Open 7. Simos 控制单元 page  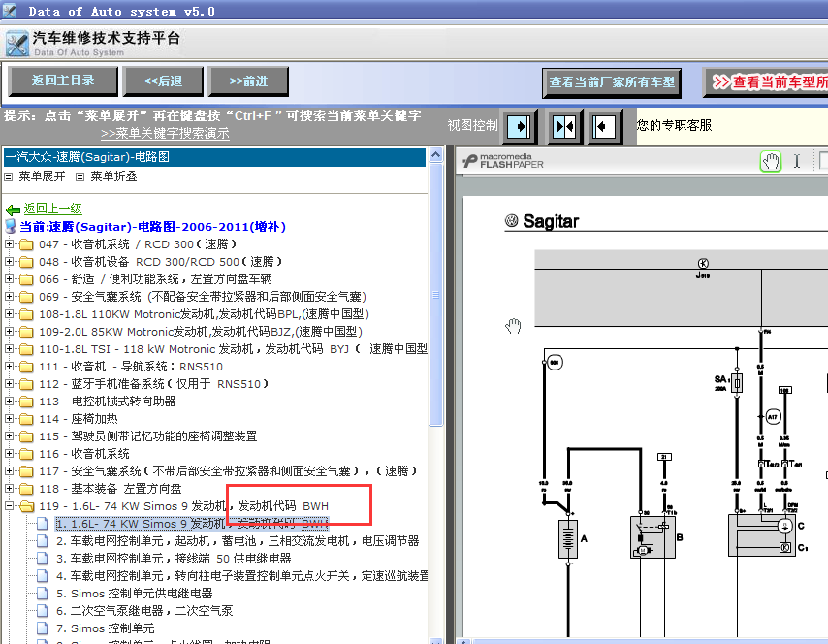click(106, 628)
